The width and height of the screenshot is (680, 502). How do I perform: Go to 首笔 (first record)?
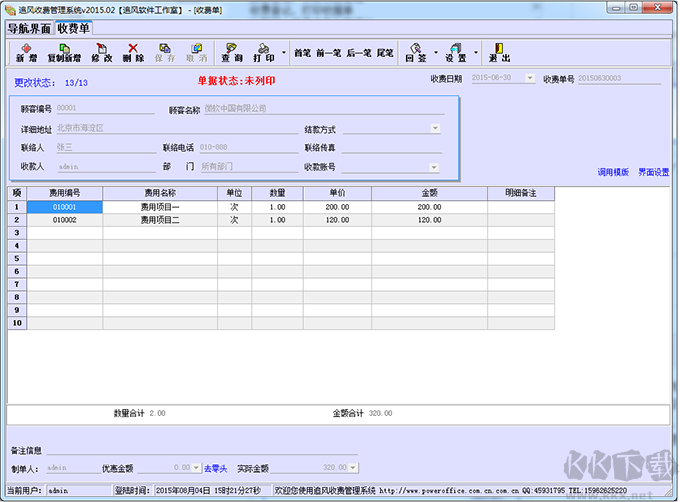tap(302, 52)
